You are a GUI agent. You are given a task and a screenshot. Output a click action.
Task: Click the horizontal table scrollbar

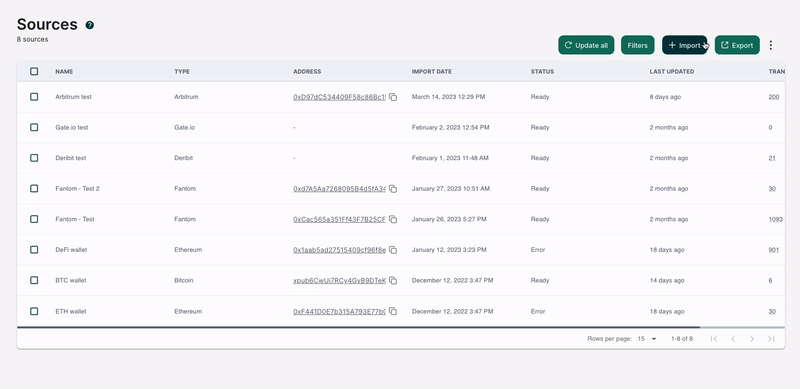point(358,327)
